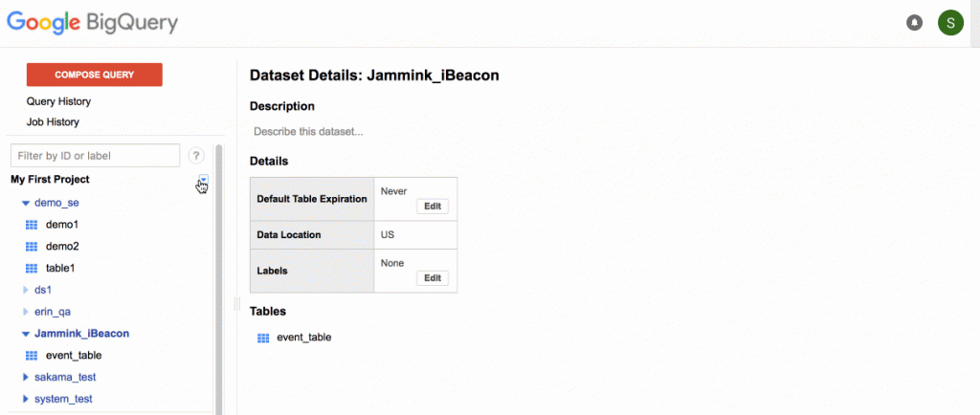
Task: Click event_table icon in sidebar tree
Action: coord(32,355)
